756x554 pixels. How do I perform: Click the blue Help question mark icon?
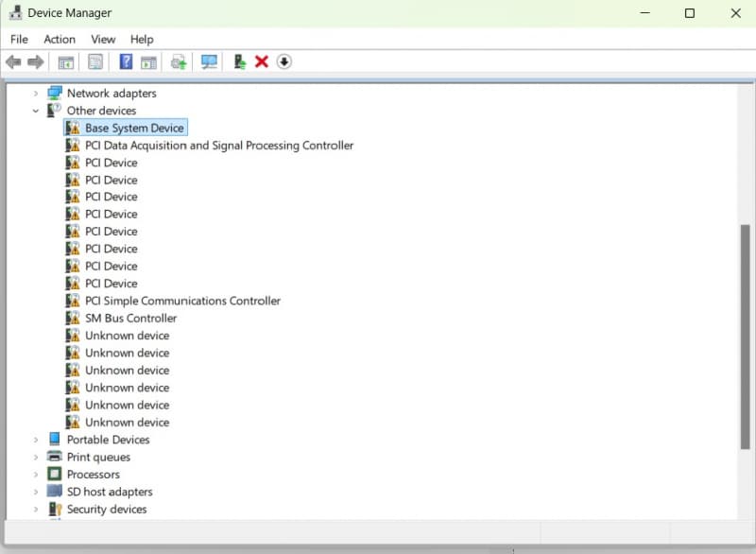click(x=126, y=62)
